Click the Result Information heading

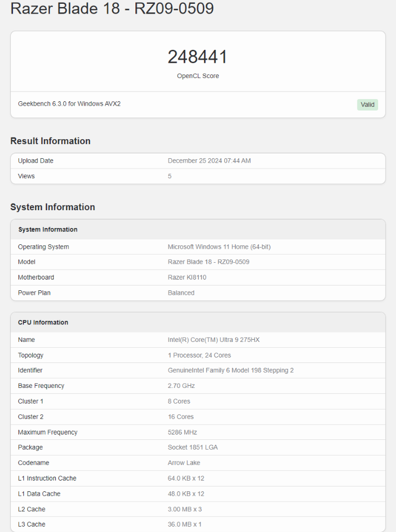pyautogui.click(x=50, y=141)
